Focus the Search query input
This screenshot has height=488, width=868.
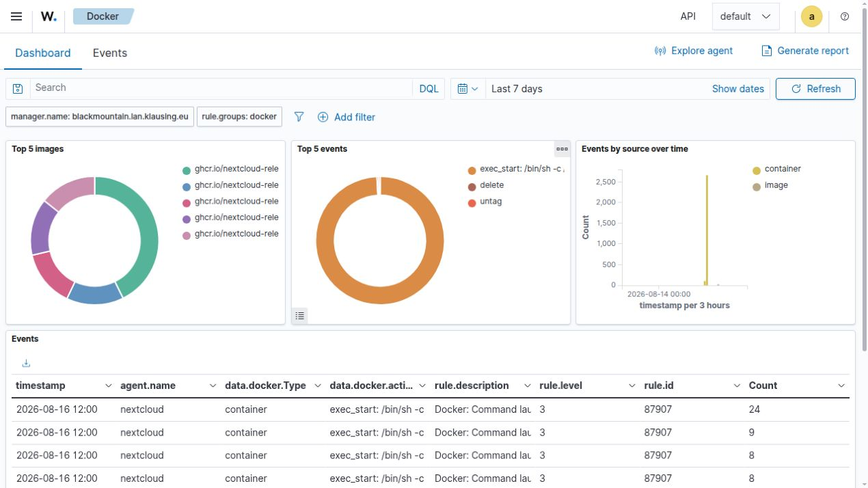(221, 88)
